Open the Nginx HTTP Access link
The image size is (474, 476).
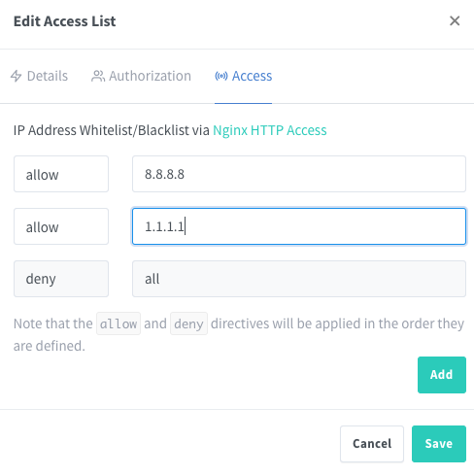coord(270,130)
